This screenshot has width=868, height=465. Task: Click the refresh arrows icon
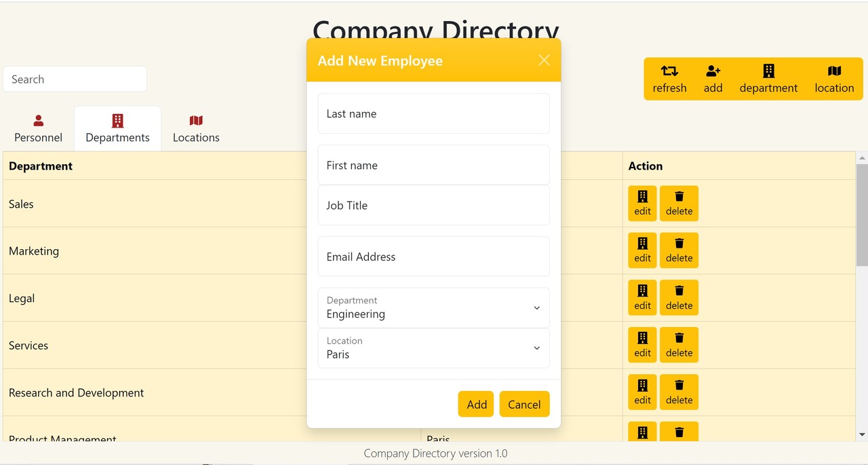pyautogui.click(x=669, y=71)
